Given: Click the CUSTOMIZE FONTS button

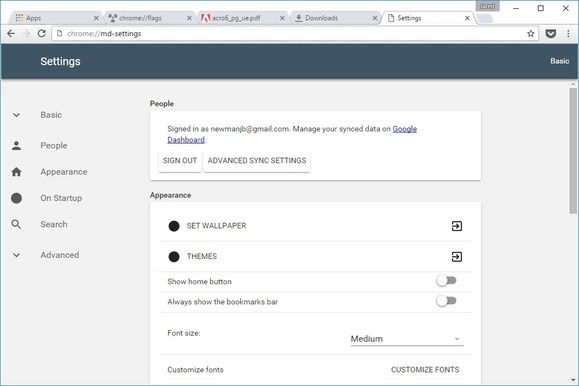Looking at the screenshot, I should pyautogui.click(x=425, y=370).
